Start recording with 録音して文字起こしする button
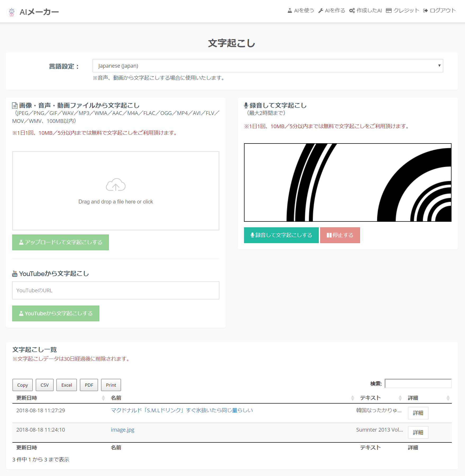The height and width of the screenshot is (476, 465). click(281, 235)
